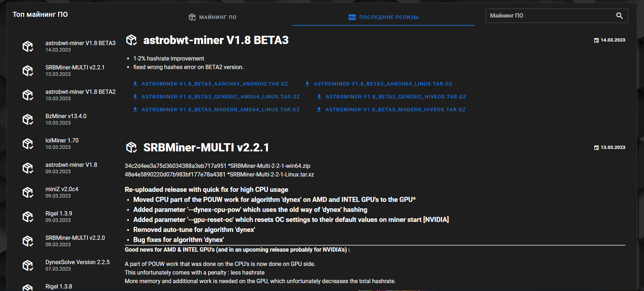Click the large package icon next to astrobwt-miner V1.8 BETA3 heading
The width and height of the screenshot is (644, 291).
[x=131, y=40]
